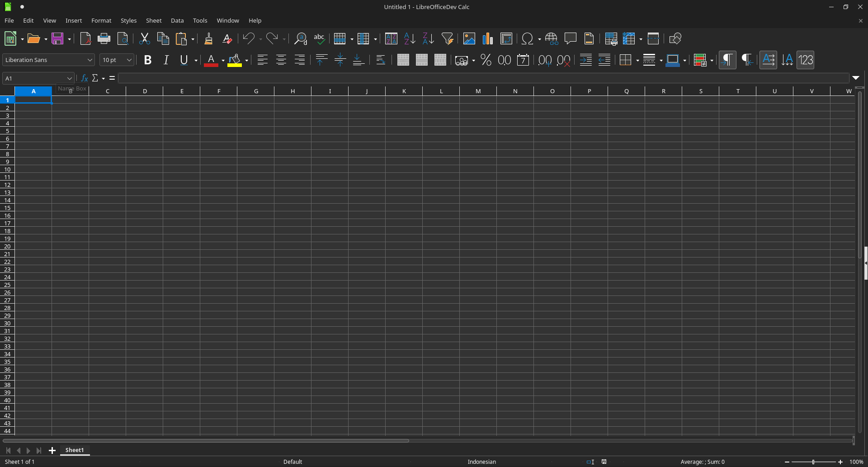Open the Select Function dropdown arrow
This screenshot has height=467, width=868.
pyautogui.click(x=104, y=78)
